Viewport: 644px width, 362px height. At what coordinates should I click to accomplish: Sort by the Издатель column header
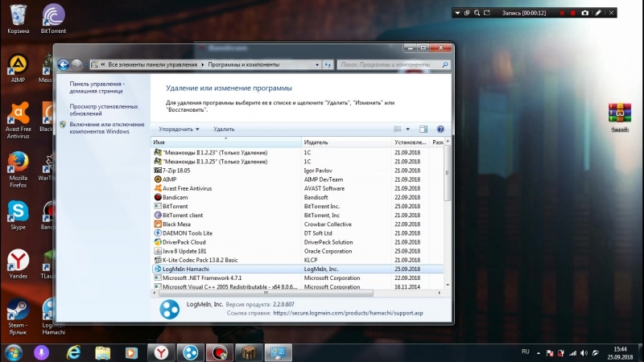(x=346, y=142)
